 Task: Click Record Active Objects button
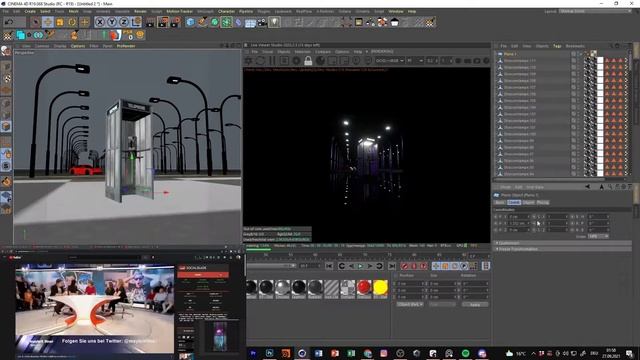(404, 266)
